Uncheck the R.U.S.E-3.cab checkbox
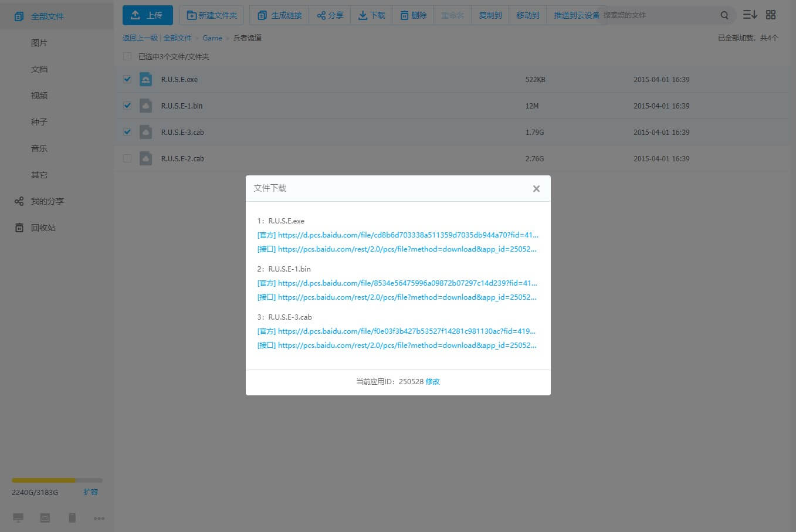Screen dimensions: 796x532 point(127,132)
